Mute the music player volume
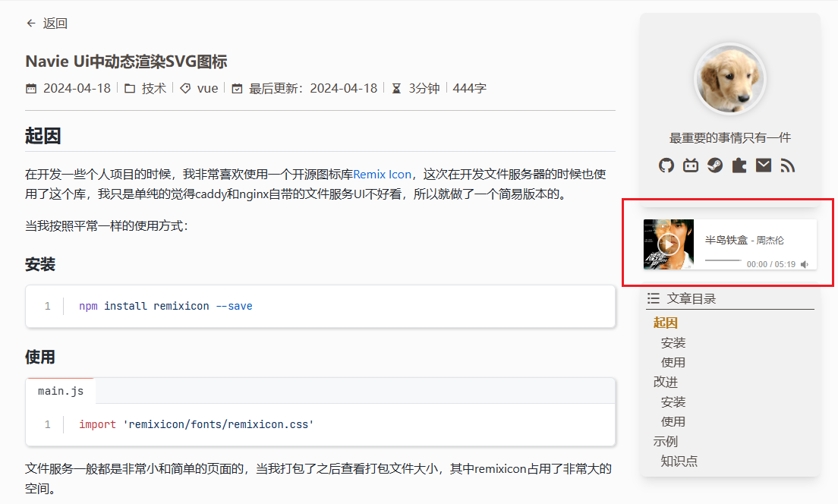This screenshot has height=504, width=838. (x=805, y=264)
